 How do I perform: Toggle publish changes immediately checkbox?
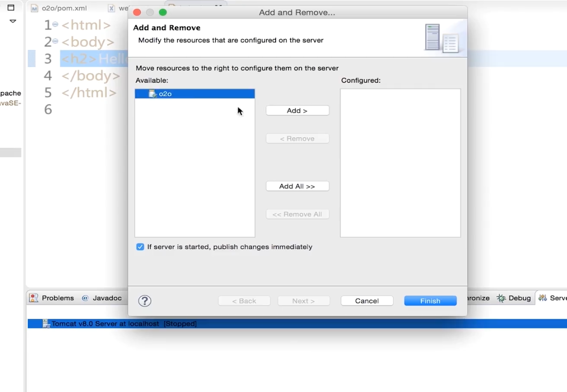[140, 247]
